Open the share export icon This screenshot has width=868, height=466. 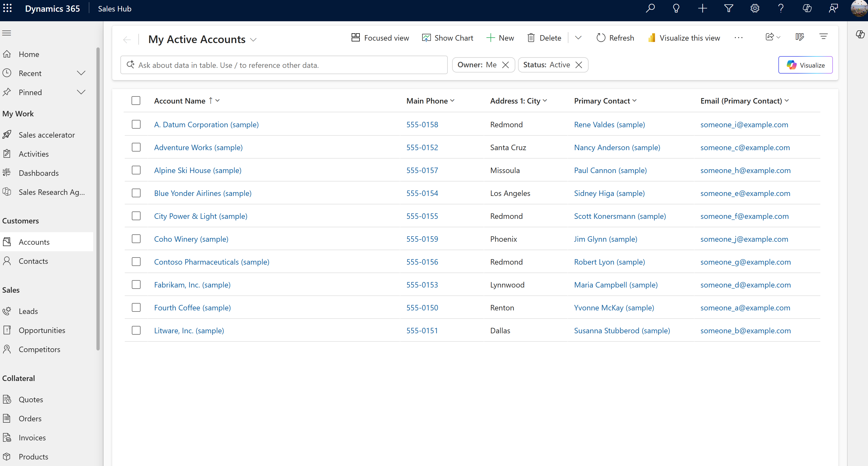pos(773,37)
